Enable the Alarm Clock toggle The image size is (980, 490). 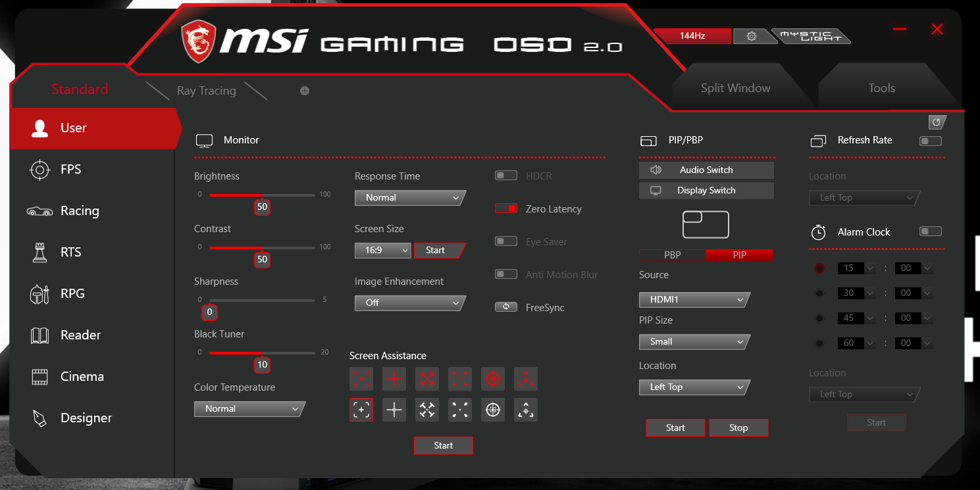pos(931,232)
